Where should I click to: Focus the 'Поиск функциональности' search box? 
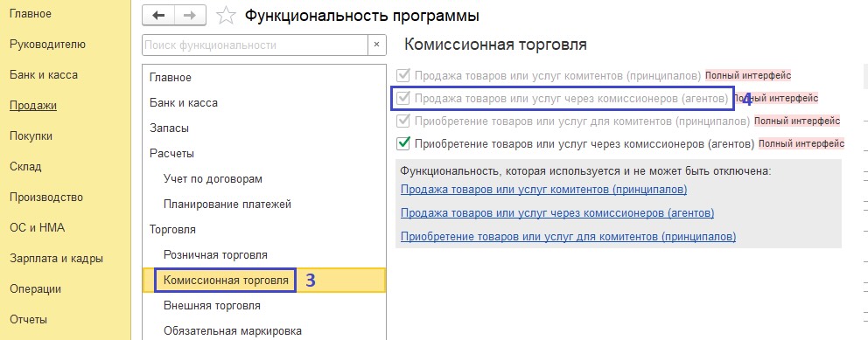[255, 45]
